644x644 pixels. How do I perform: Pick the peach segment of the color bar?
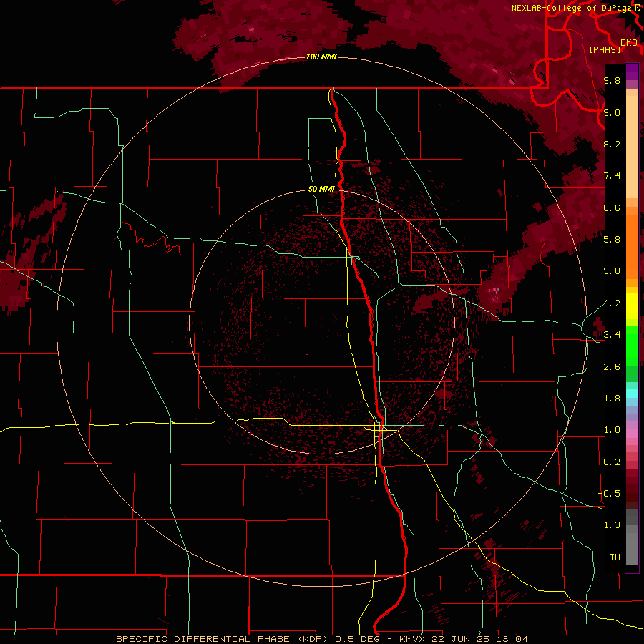632,147
